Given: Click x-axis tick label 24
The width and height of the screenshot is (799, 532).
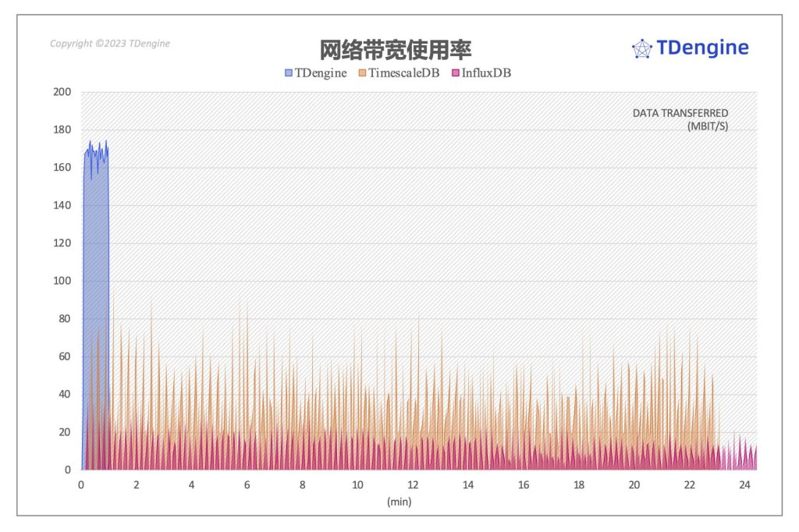Looking at the screenshot, I should pyautogui.click(x=745, y=485).
